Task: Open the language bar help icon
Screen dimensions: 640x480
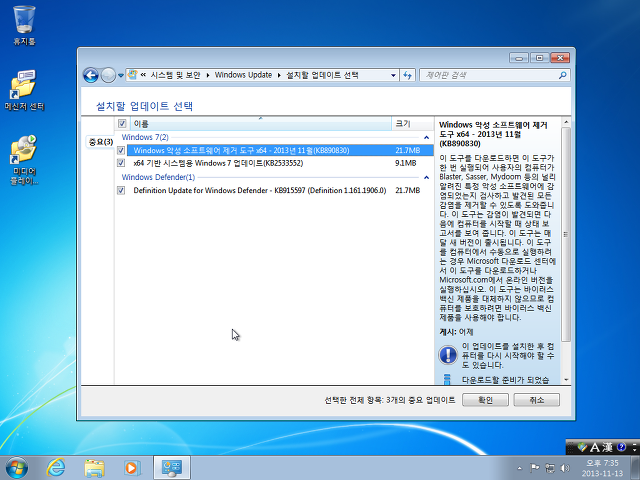Action: pyautogui.click(x=621, y=447)
